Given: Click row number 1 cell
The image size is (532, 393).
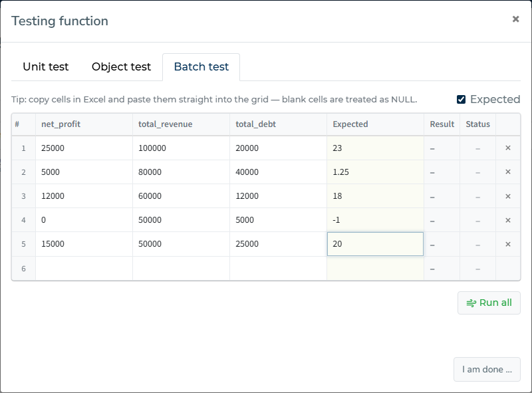Looking at the screenshot, I should 23,148.
